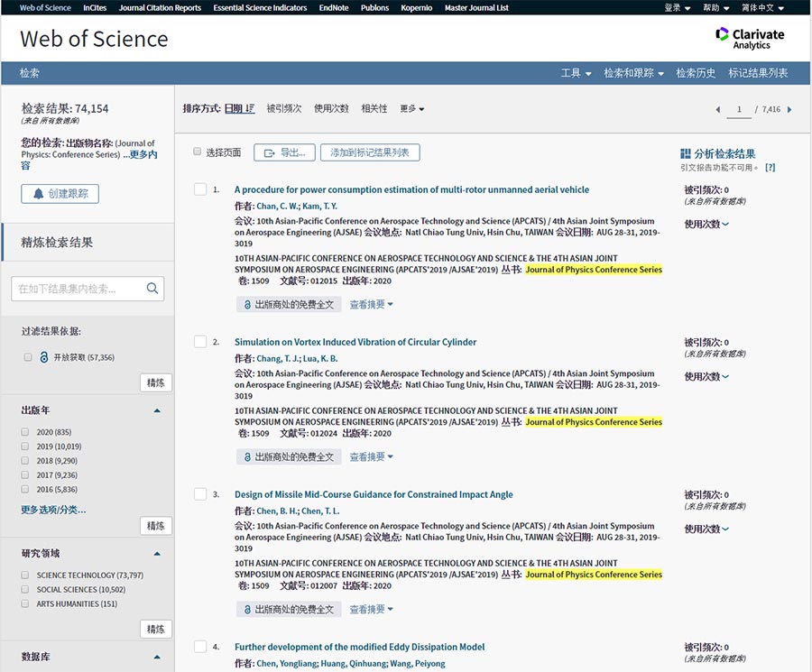The image size is (812, 672).
Task: Check SOCIAL SCIENCES research area
Action: [25, 589]
